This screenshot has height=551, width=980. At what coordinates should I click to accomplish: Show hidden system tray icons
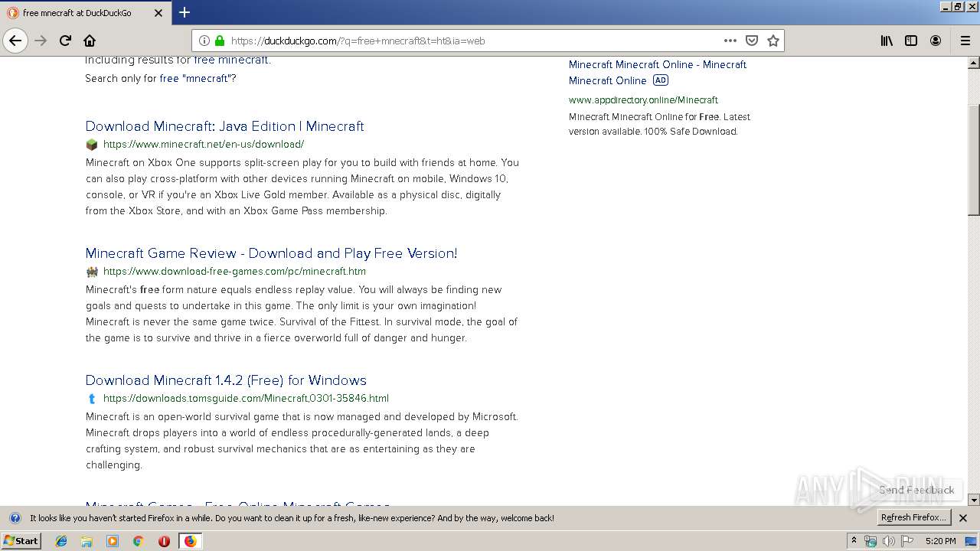[854, 541]
